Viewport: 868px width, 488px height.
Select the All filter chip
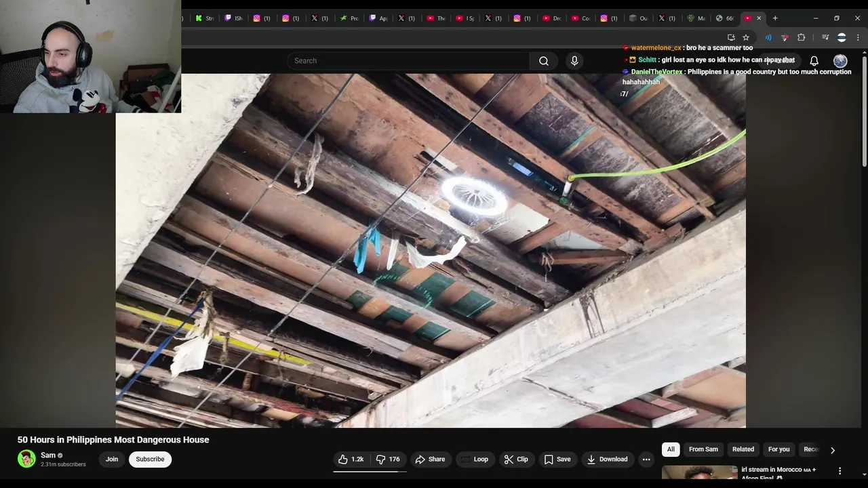coord(671,449)
